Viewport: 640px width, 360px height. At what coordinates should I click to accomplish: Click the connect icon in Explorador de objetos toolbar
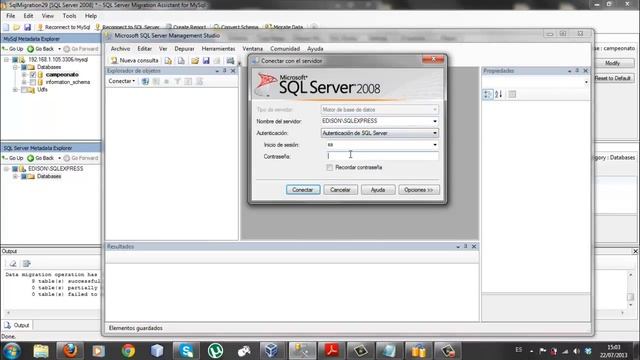click(145, 81)
